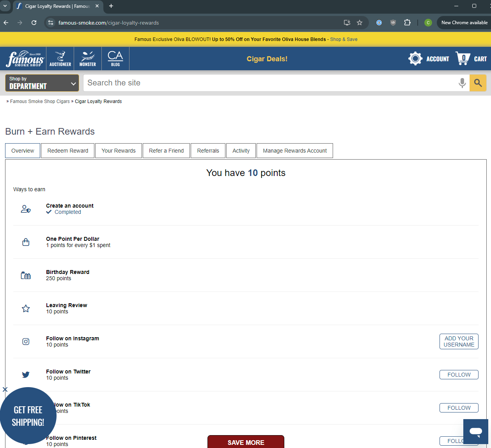491x448 pixels.
Task: Click the Cigar Loyalty Rewards breadcrumb text
Action: (x=98, y=101)
